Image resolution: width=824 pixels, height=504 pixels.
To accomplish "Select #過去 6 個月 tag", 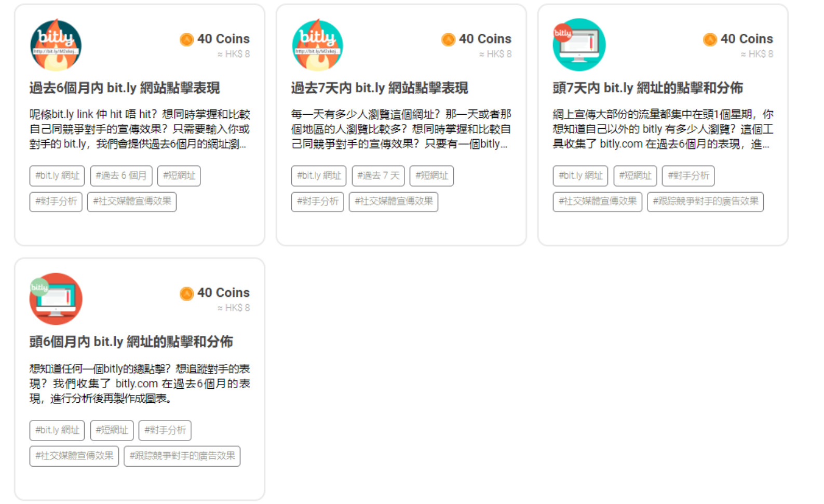I will coord(121,176).
